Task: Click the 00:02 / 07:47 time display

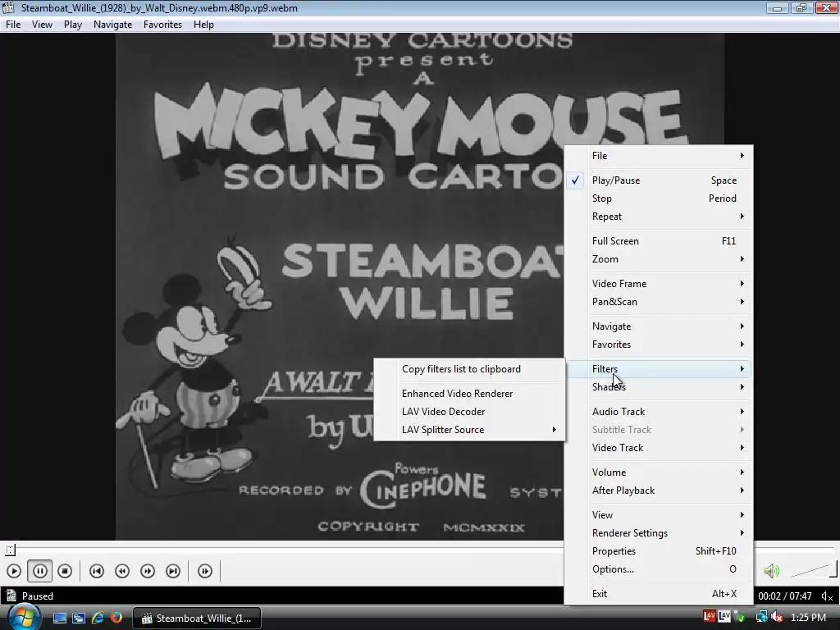Action: (785, 596)
